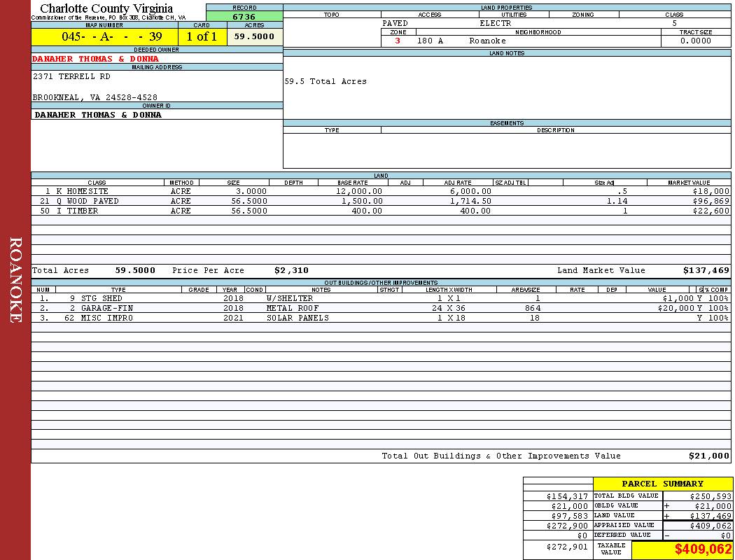The image size is (735, 560).
Task: Click the red deeded owner name
Action: click(x=96, y=59)
